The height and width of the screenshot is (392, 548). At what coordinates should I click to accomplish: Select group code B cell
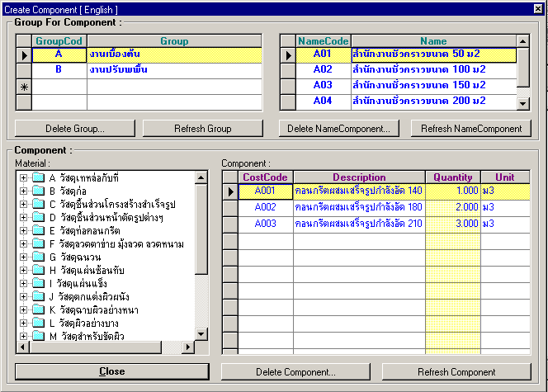point(59,70)
